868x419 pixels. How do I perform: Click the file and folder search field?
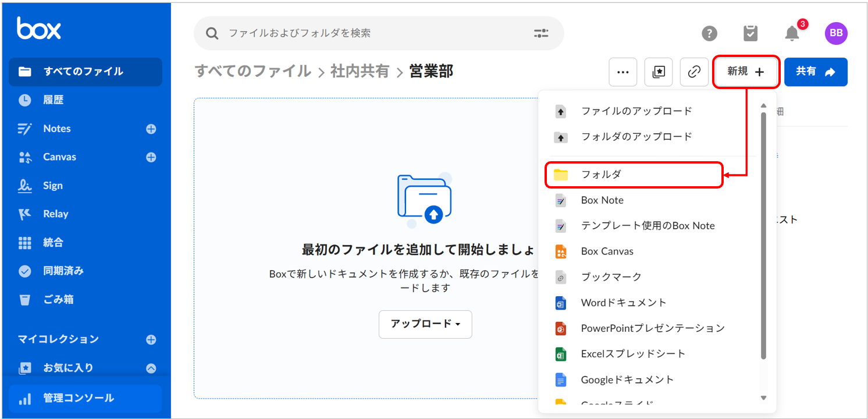[x=372, y=34]
